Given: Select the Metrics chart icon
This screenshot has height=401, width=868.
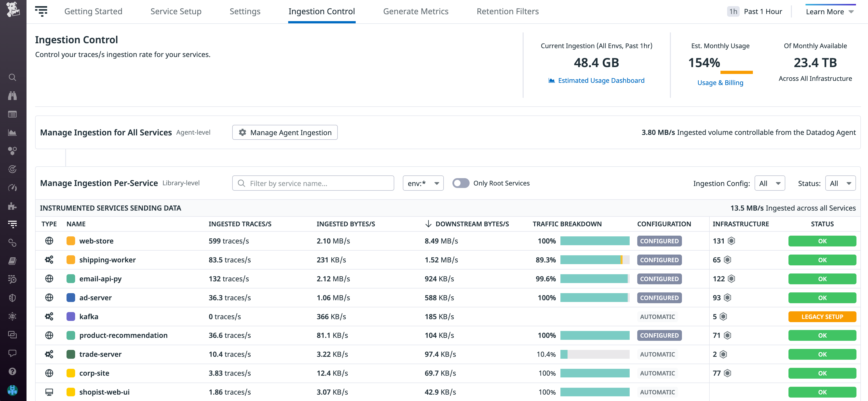Looking at the screenshot, I should pos(13,132).
